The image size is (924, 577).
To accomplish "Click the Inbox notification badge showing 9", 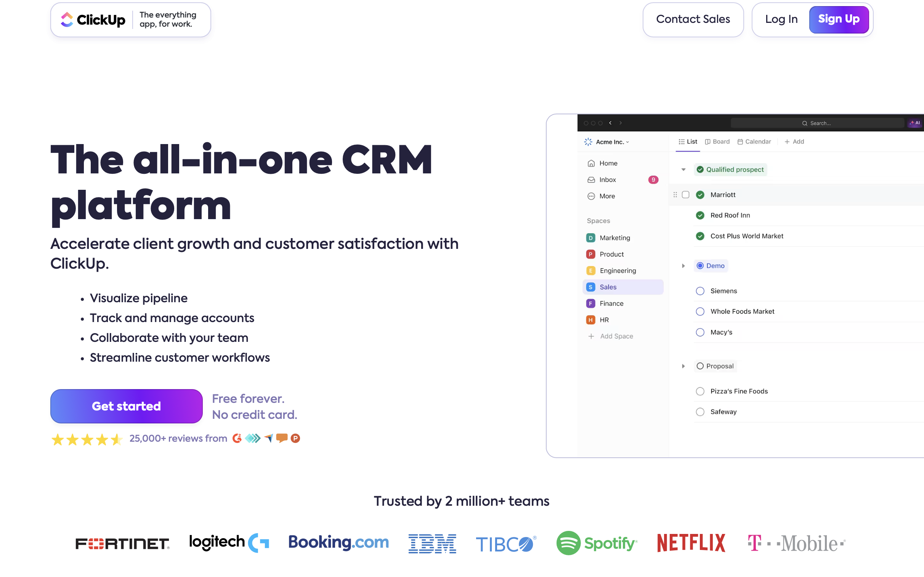I will tap(653, 180).
